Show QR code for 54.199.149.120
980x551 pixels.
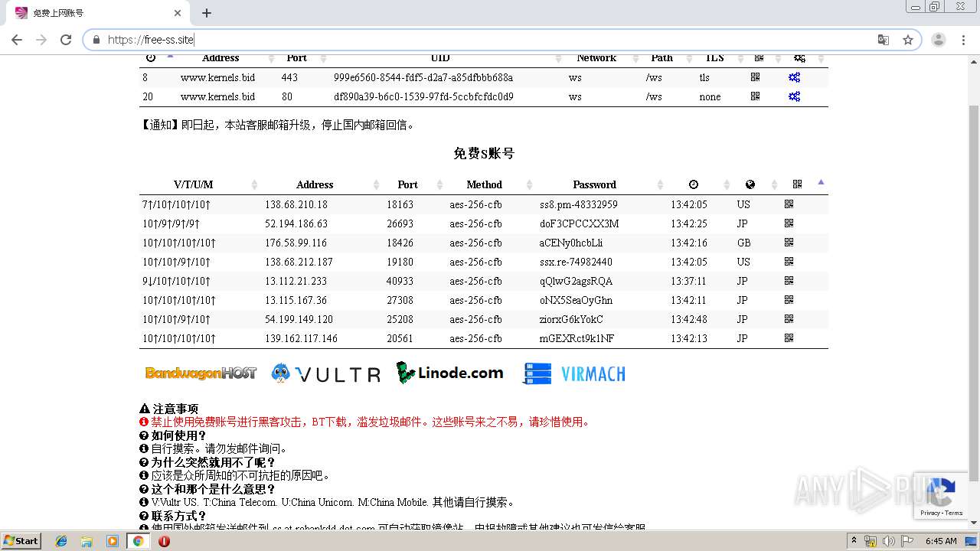click(x=789, y=319)
